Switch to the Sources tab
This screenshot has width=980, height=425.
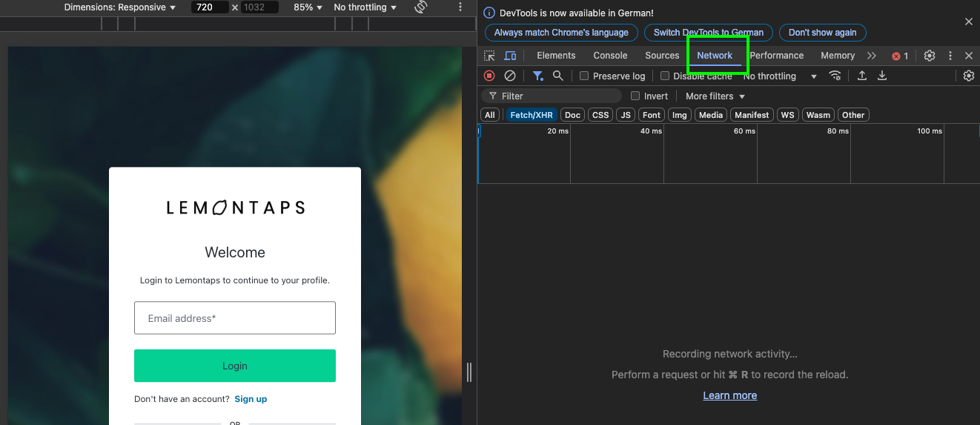point(662,56)
